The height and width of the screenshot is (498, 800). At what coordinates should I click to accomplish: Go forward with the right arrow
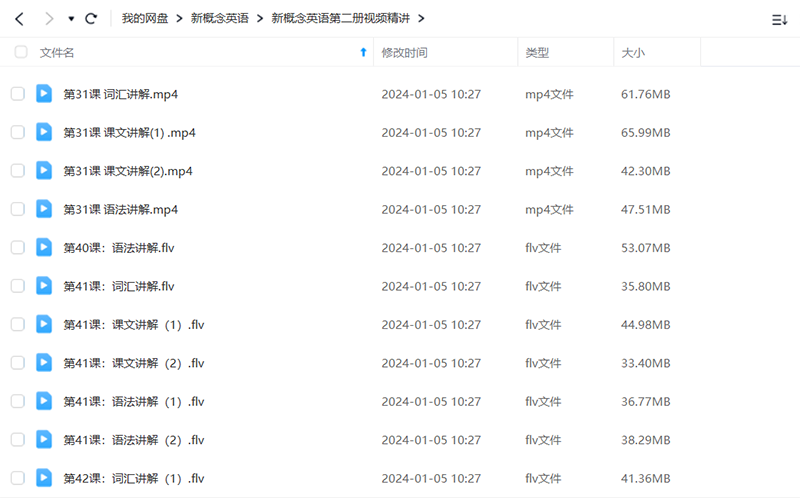(49, 19)
